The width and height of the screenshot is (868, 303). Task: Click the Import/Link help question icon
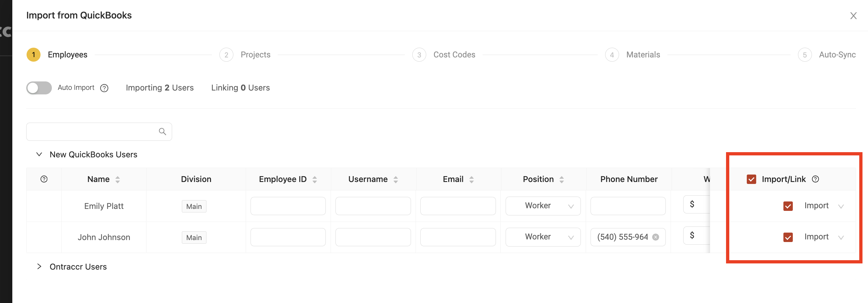pos(815,179)
